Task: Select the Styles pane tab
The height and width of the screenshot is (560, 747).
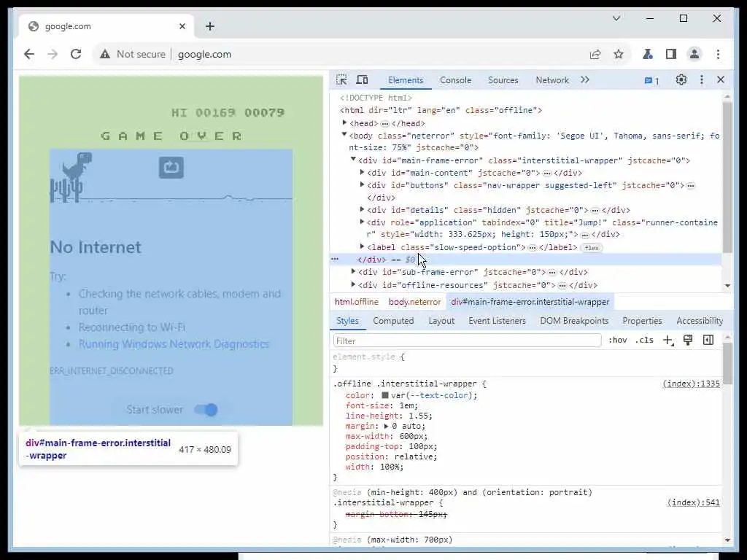Action: tap(347, 321)
